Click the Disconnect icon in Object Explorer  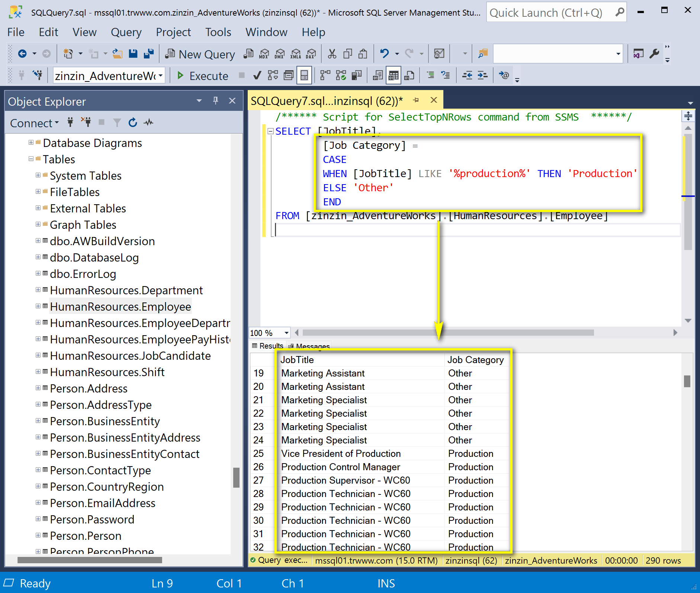(86, 122)
